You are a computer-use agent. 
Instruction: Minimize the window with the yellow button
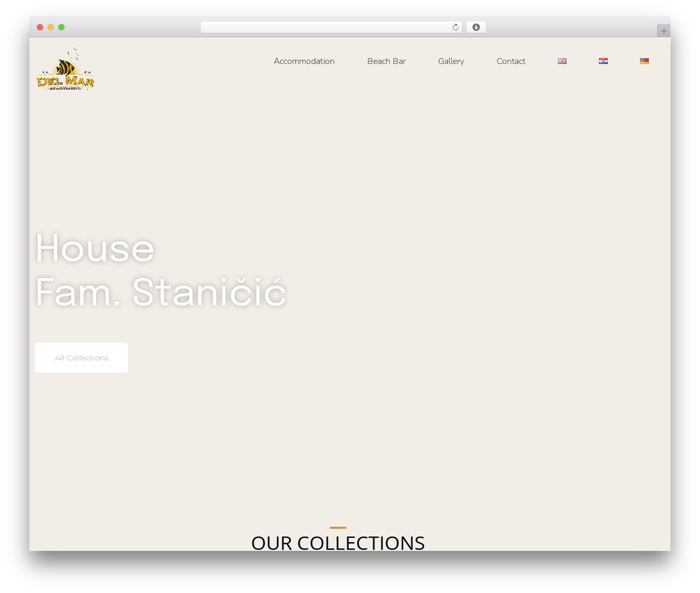(50, 27)
